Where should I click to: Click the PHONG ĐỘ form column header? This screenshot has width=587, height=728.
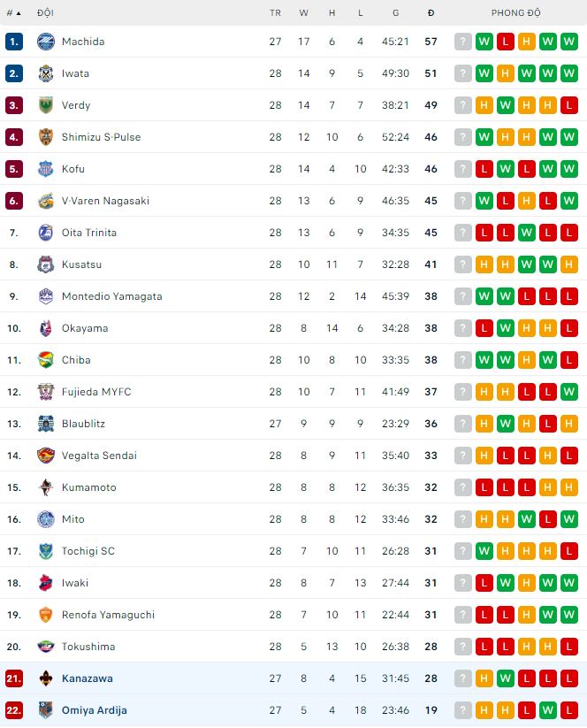(515, 13)
